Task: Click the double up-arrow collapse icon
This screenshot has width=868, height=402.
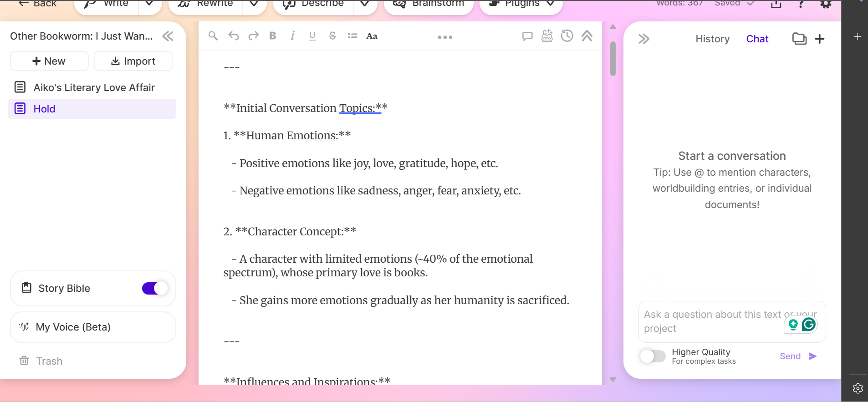Action: pos(587,36)
